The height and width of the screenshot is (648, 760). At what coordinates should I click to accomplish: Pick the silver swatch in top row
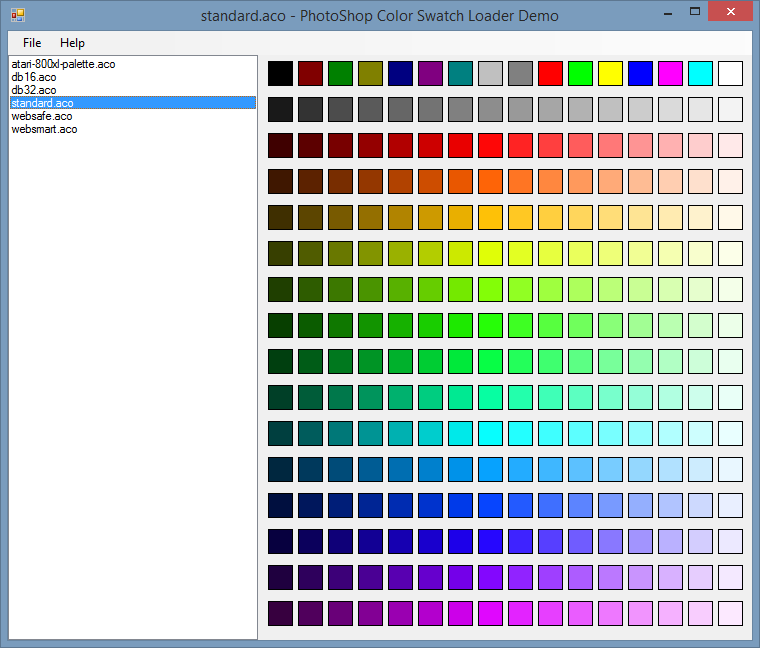point(491,73)
